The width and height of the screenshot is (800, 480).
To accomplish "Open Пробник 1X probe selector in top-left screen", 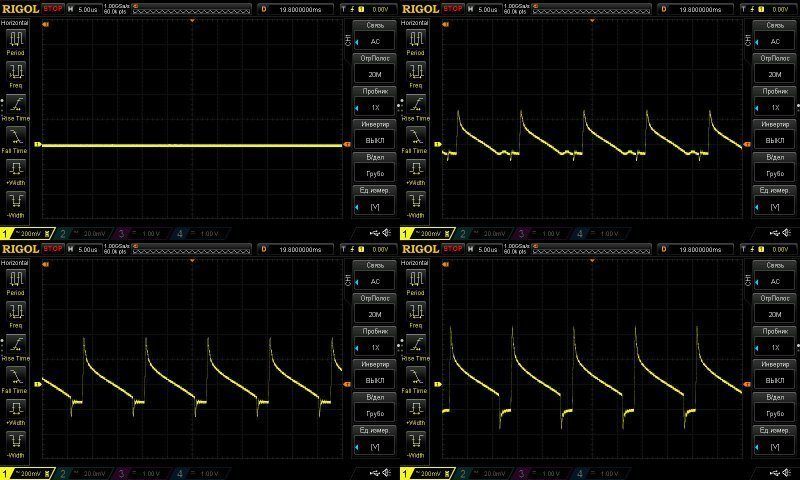I will [x=375, y=102].
